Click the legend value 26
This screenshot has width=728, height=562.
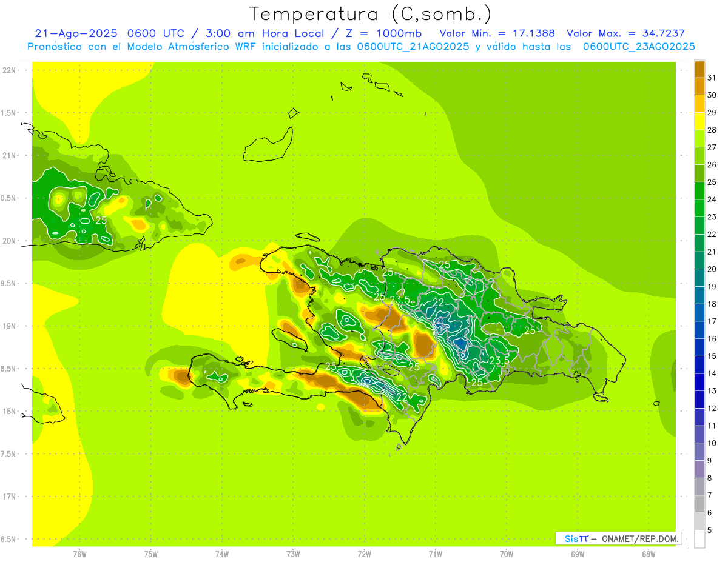[x=712, y=165]
